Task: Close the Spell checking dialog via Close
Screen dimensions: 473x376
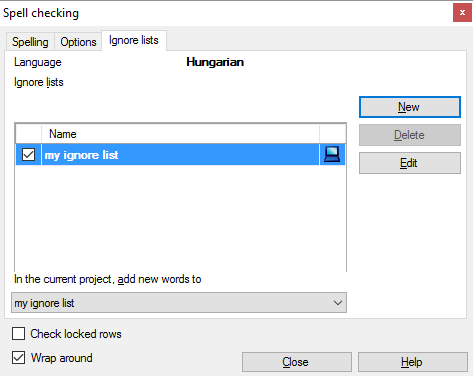Action: coord(297,362)
